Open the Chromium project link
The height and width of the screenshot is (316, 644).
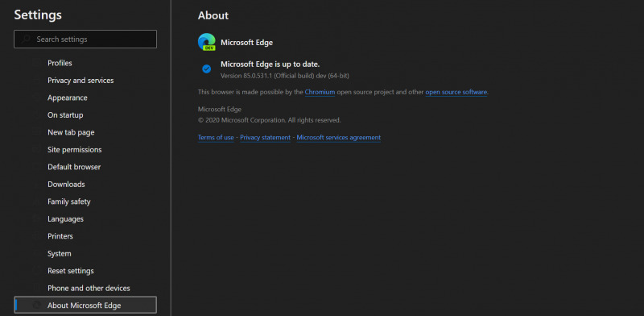[x=320, y=92]
